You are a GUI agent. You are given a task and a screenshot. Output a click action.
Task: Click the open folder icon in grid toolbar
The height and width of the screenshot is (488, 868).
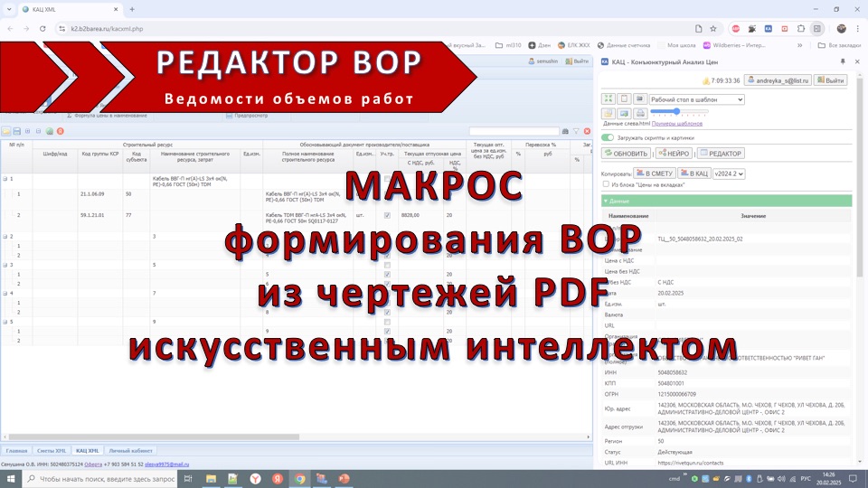(x=6, y=131)
